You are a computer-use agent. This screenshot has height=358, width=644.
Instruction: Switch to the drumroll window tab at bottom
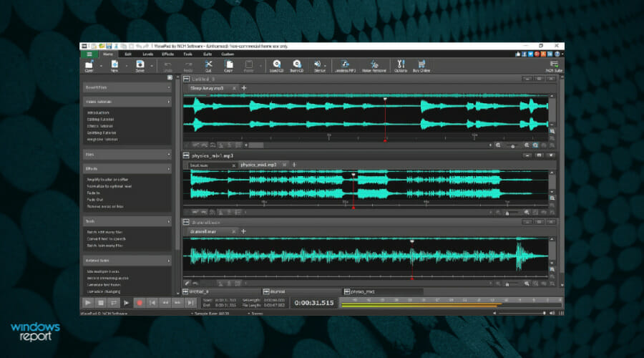coord(302,291)
